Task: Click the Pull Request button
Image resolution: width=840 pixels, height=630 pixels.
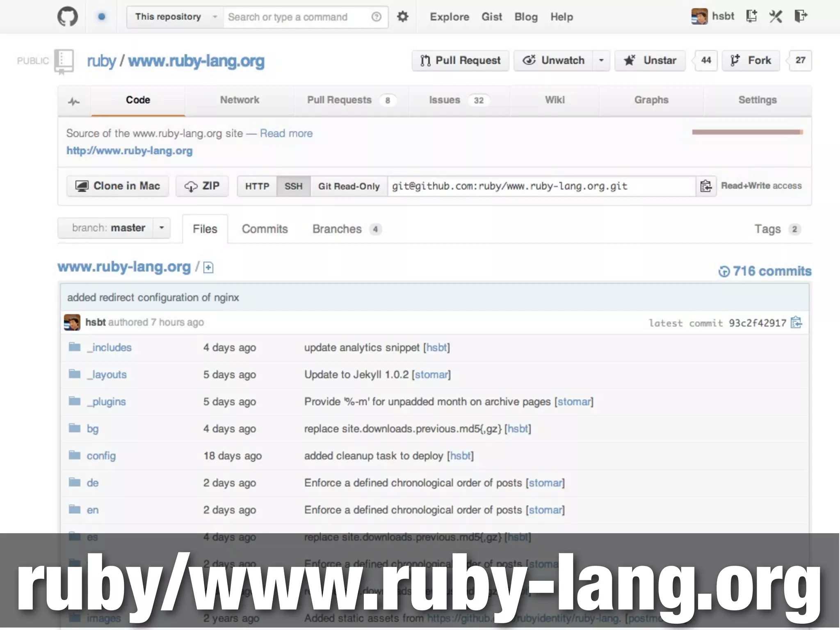Action: click(x=461, y=61)
